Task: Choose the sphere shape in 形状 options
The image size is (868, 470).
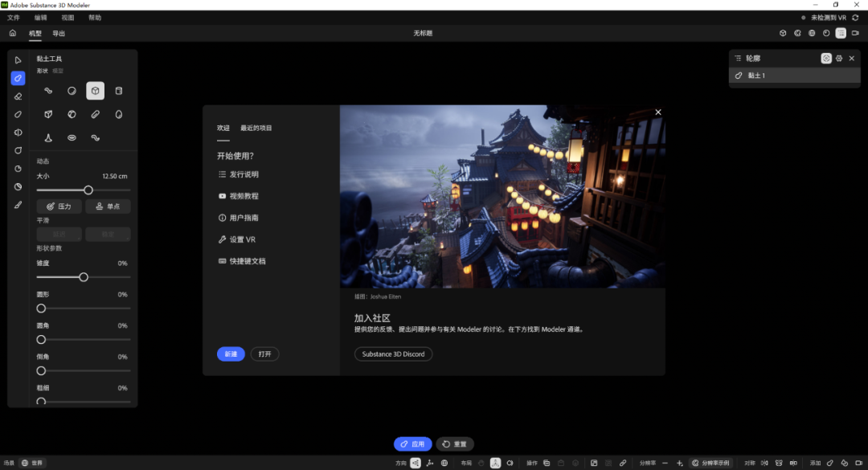Action: 72,91
